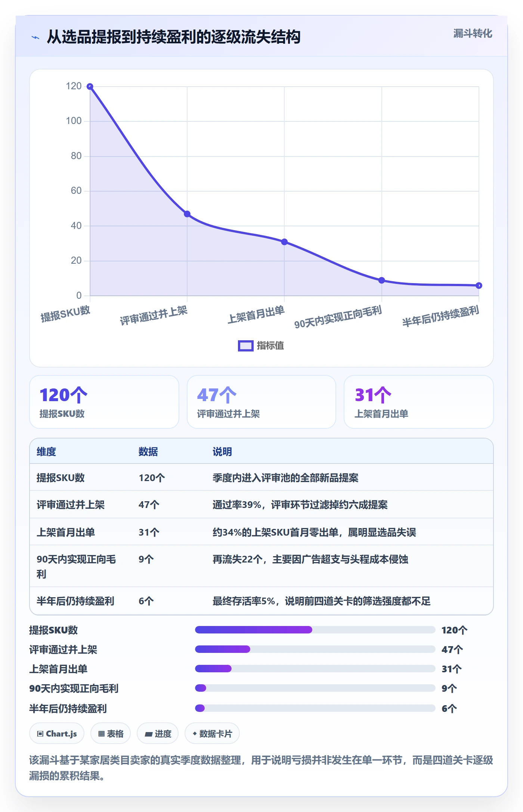Select the 47个 评审通过并上架 stat card
The image size is (523, 812).
(261, 402)
